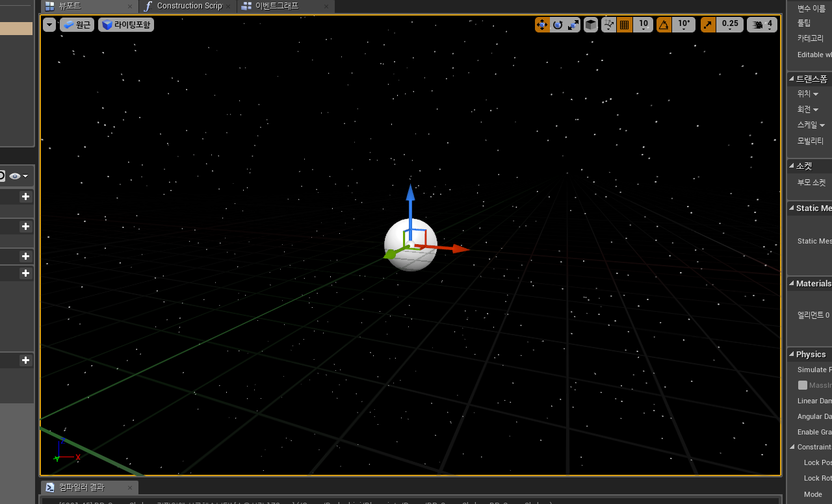The height and width of the screenshot is (504, 832).
Task: Switch to the Construction Script tab
Action: tap(189, 6)
